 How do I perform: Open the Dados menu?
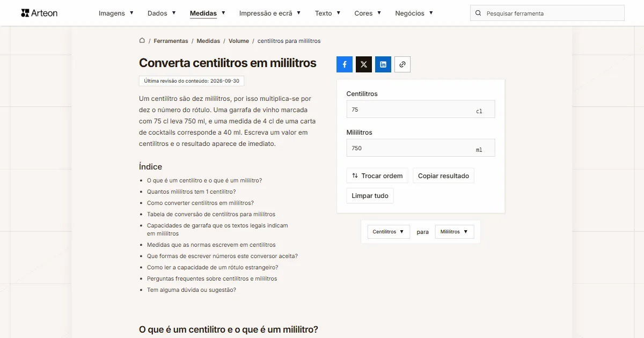click(x=162, y=13)
